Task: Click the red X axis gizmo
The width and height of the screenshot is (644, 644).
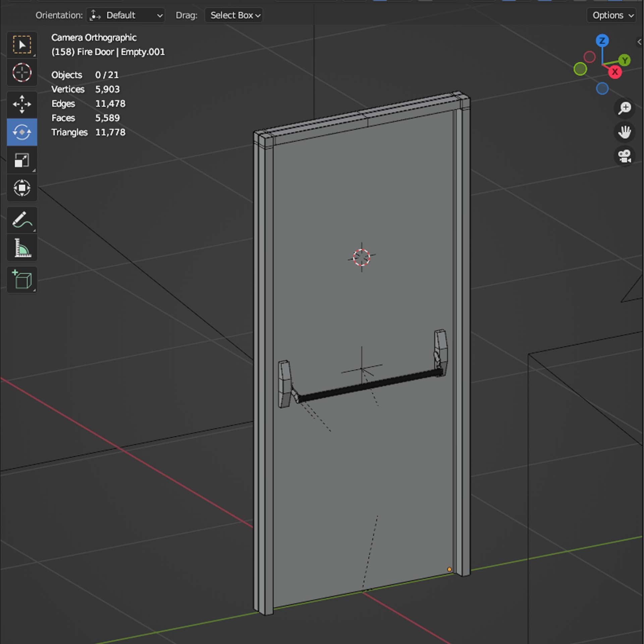Action: click(614, 72)
